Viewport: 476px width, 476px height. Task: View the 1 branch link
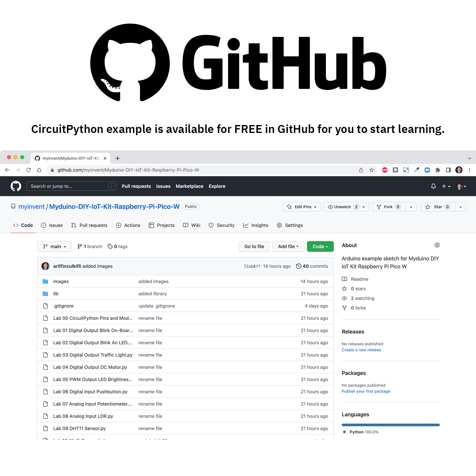click(x=90, y=247)
